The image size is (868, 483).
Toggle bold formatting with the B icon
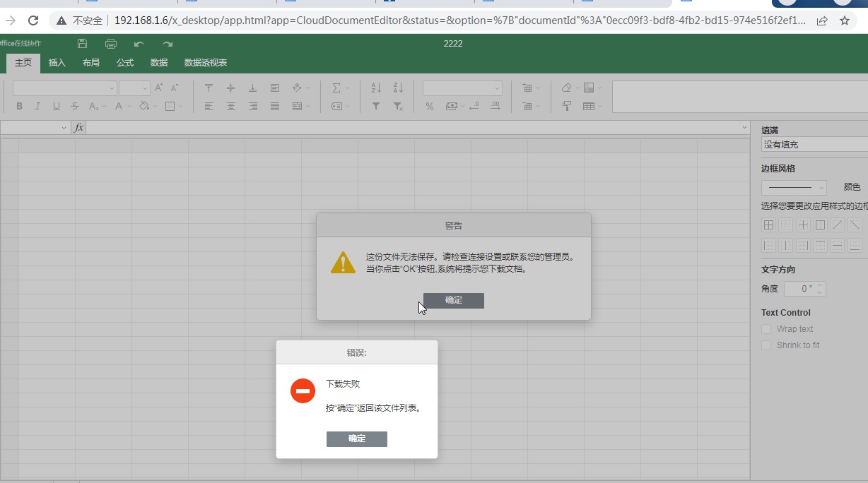pyautogui.click(x=19, y=107)
